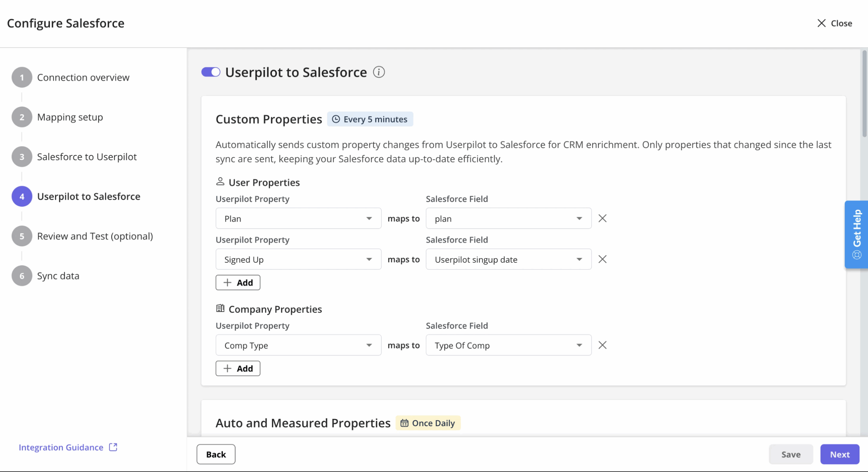Screen dimensions: 868x472
Task: Click the Configure Salesforce title
Action: [x=66, y=23]
